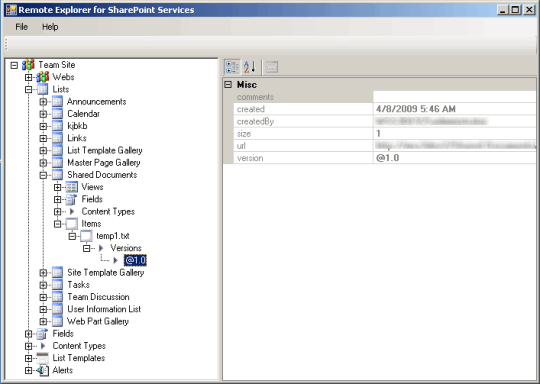
Task: Click the Alerts node icon
Action: pyautogui.click(x=43, y=370)
